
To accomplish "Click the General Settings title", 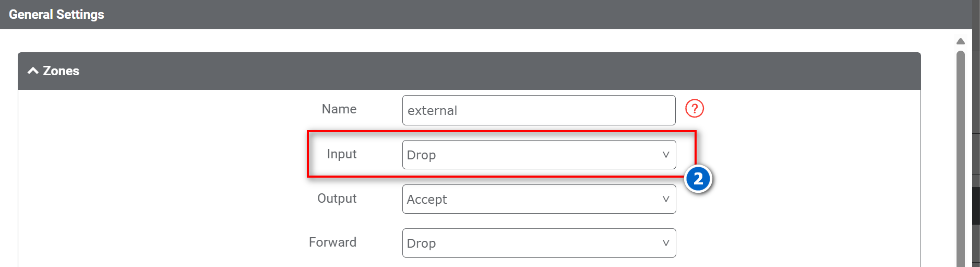I will click(x=56, y=15).
